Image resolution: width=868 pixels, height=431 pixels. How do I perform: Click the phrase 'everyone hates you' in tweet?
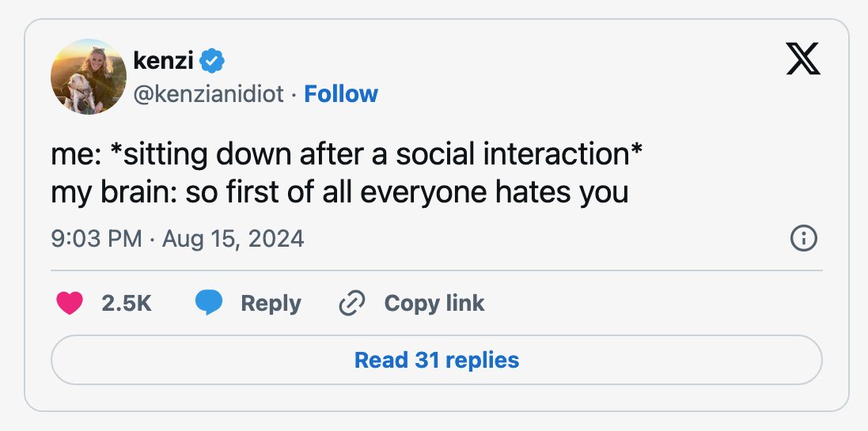click(x=494, y=192)
